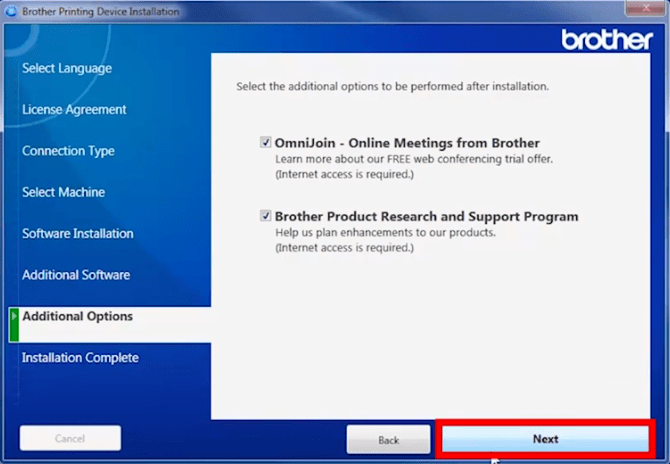Uncheck the OmniJoin Online Meetings checkbox
The image size is (670, 464).
(265, 142)
